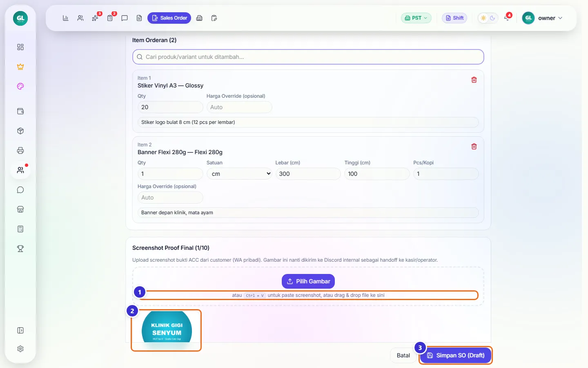Viewport: 588px width, 368px height.
Task: Open notifications bell with badge 4
Action: pyautogui.click(x=507, y=18)
